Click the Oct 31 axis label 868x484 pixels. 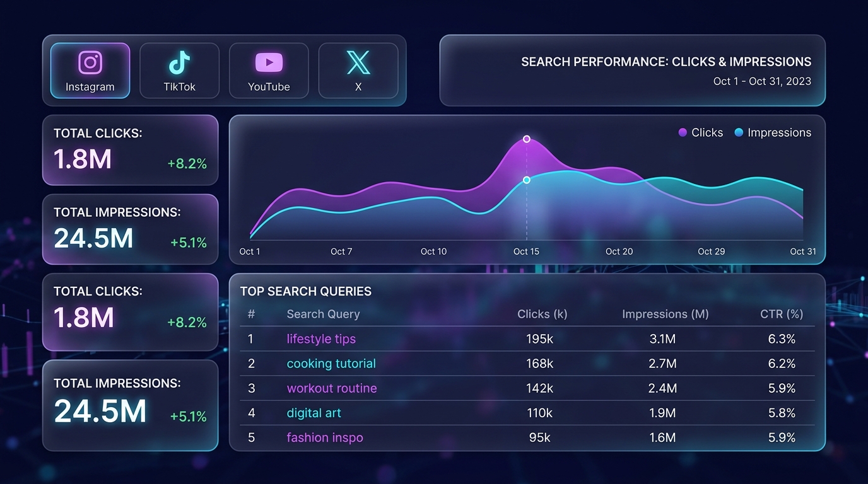pos(803,251)
